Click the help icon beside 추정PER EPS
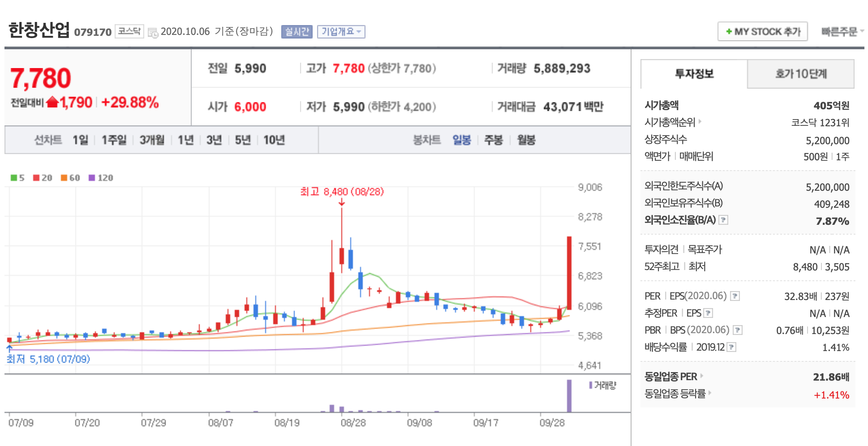Screen dimensions: 868x446 coord(708,313)
